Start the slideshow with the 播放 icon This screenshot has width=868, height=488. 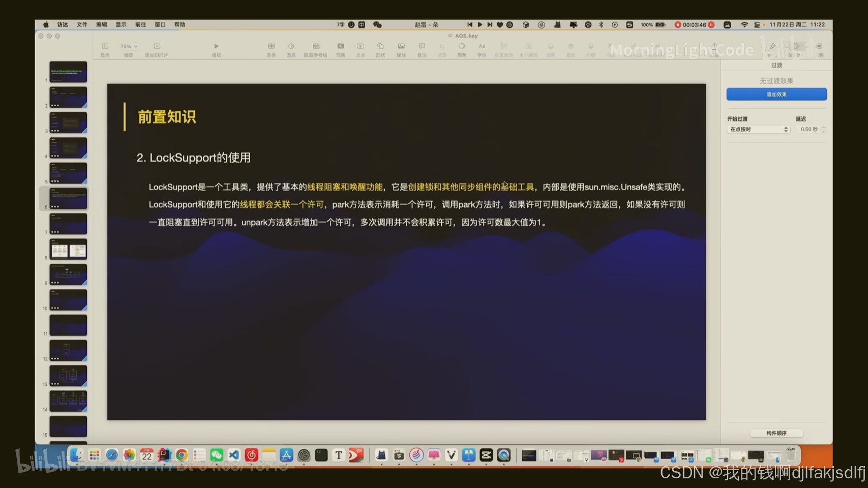[216, 46]
